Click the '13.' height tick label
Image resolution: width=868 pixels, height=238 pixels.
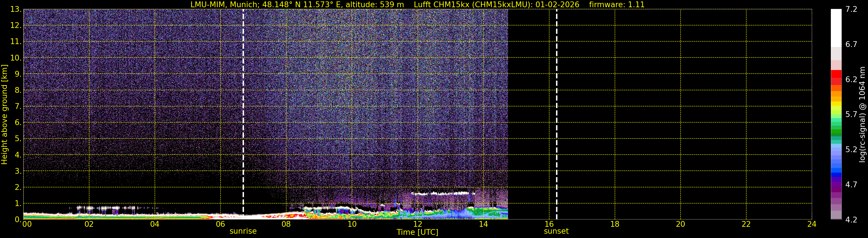pos(16,10)
